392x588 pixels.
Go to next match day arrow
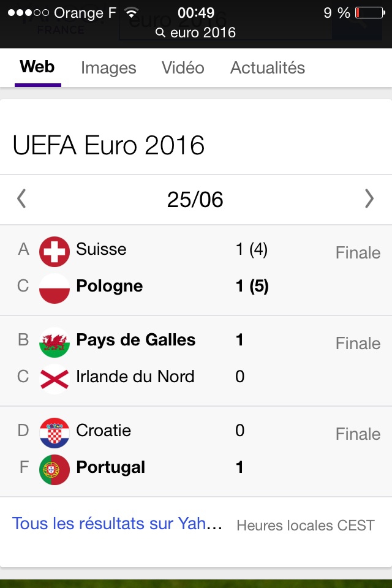click(x=369, y=198)
